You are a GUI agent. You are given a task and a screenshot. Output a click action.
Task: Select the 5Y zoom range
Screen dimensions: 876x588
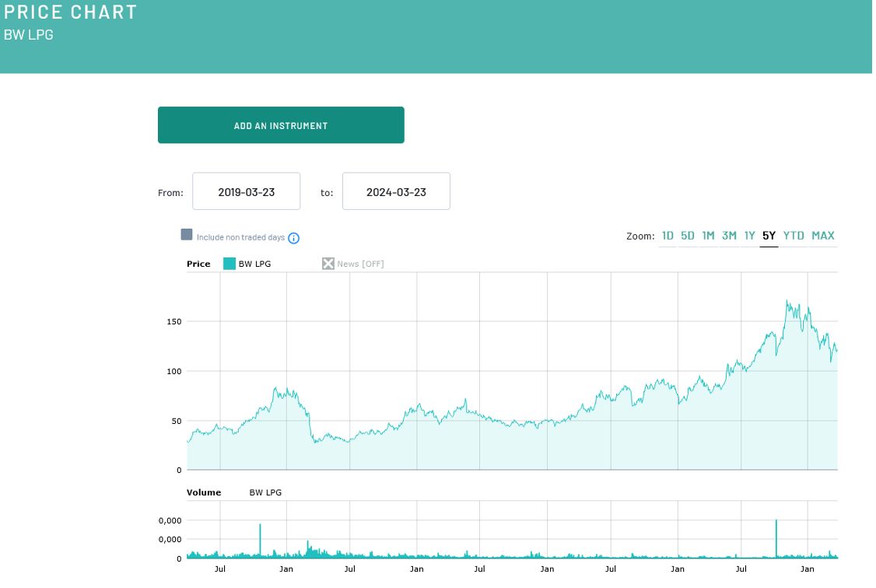pos(771,236)
